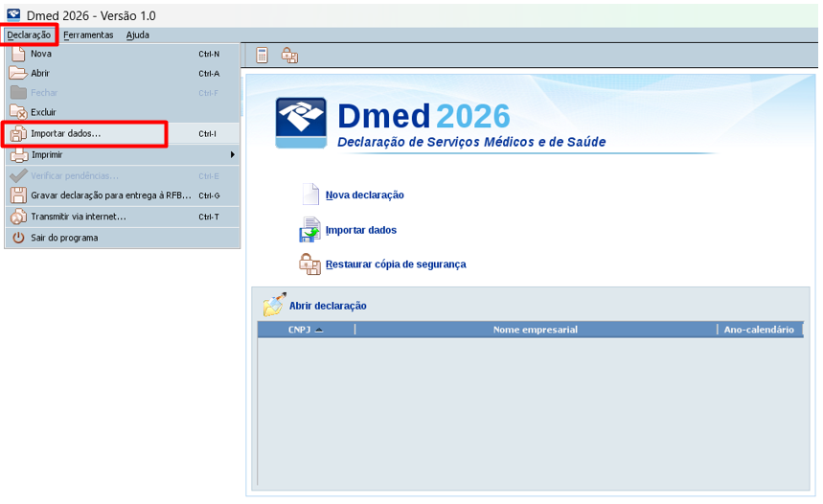Click the Excluir icon in the menu
This screenshot has width=823, height=504.
click(17, 112)
